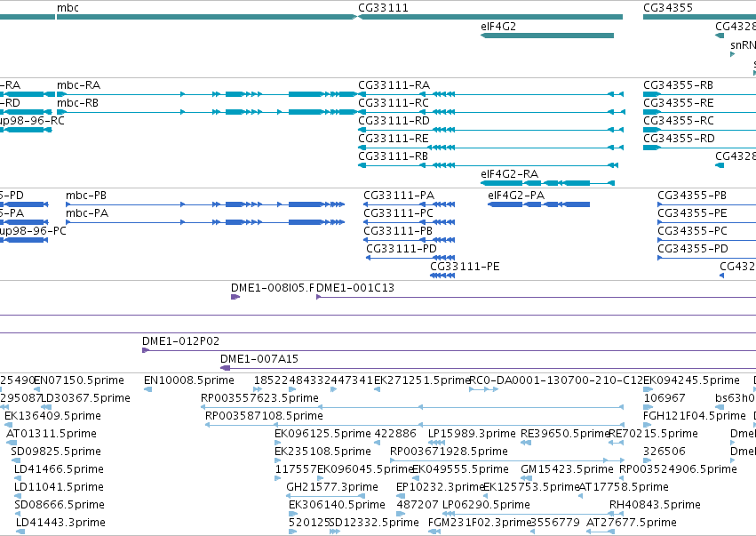Select transcript CG33111-RE label

394,139
